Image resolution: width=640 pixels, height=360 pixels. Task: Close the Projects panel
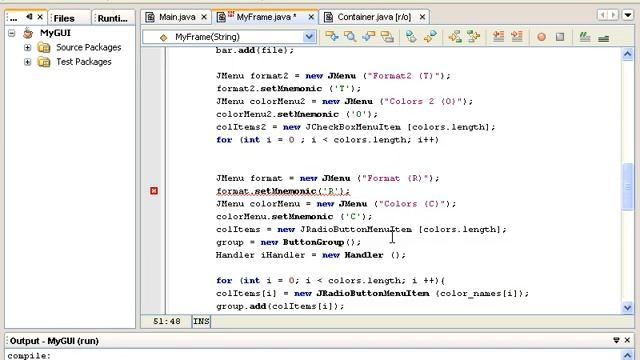(x=40, y=17)
